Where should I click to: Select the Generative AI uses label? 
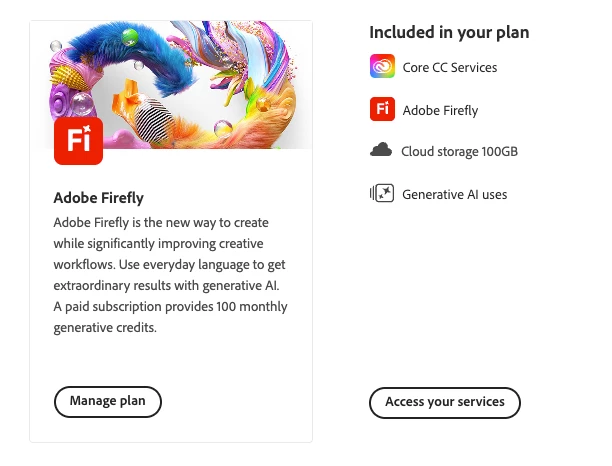coord(454,194)
